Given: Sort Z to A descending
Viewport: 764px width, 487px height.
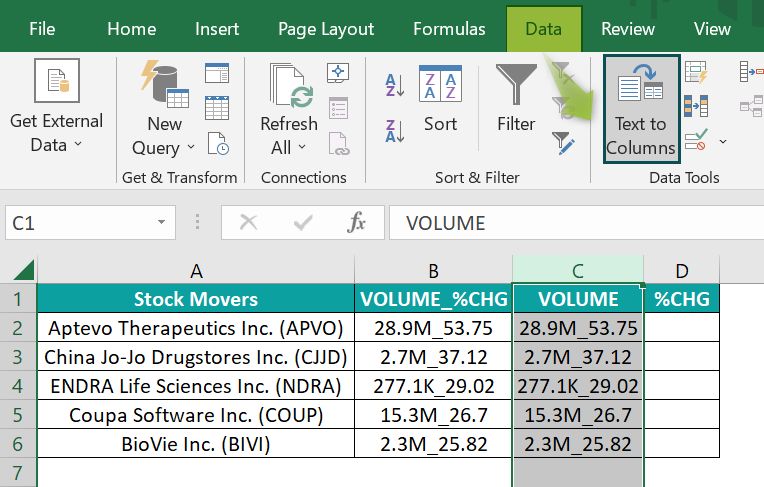Looking at the screenshot, I should point(395,131).
